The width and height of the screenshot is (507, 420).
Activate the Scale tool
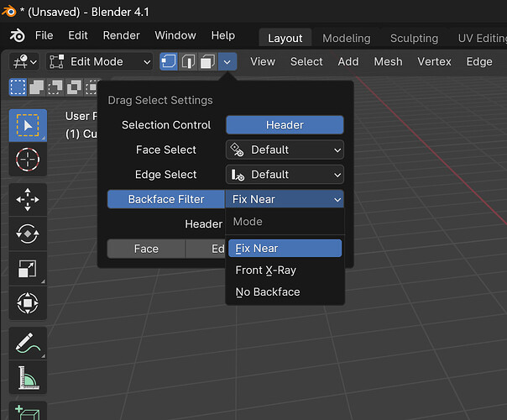(28, 268)
